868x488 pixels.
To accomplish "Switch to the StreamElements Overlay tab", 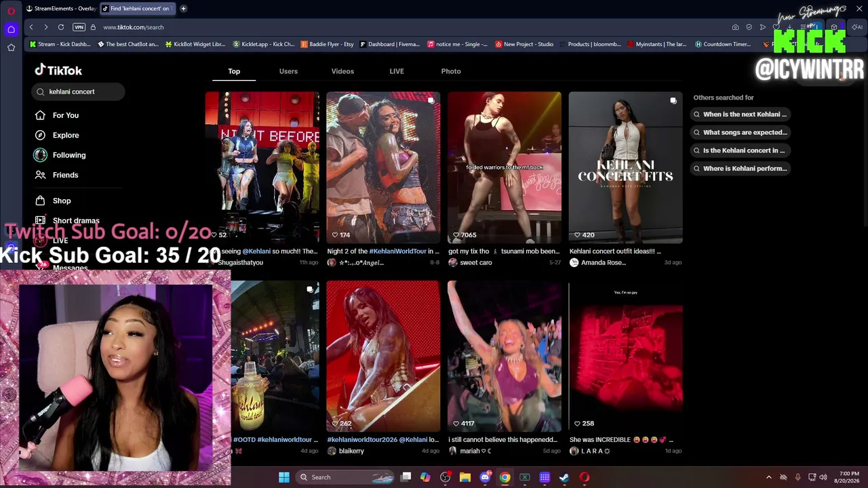I will pyautogui.click(x=61, y=9).
